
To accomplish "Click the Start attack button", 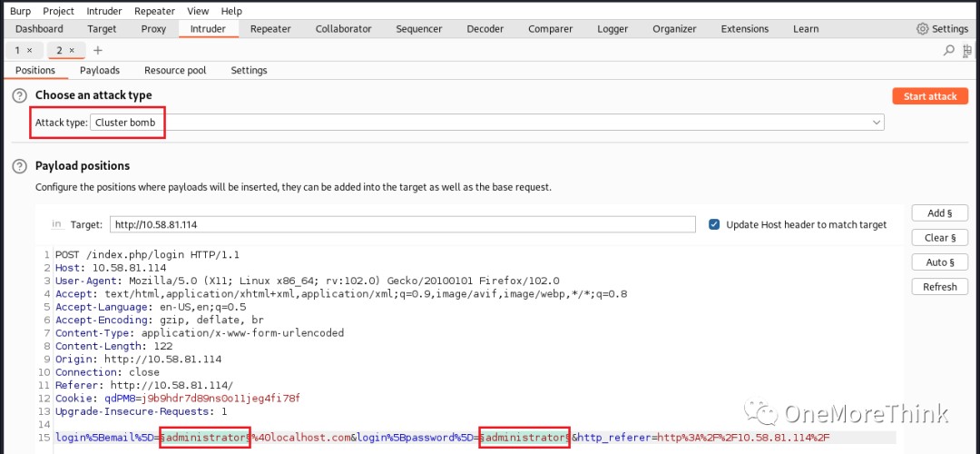I will coord(930,96).
